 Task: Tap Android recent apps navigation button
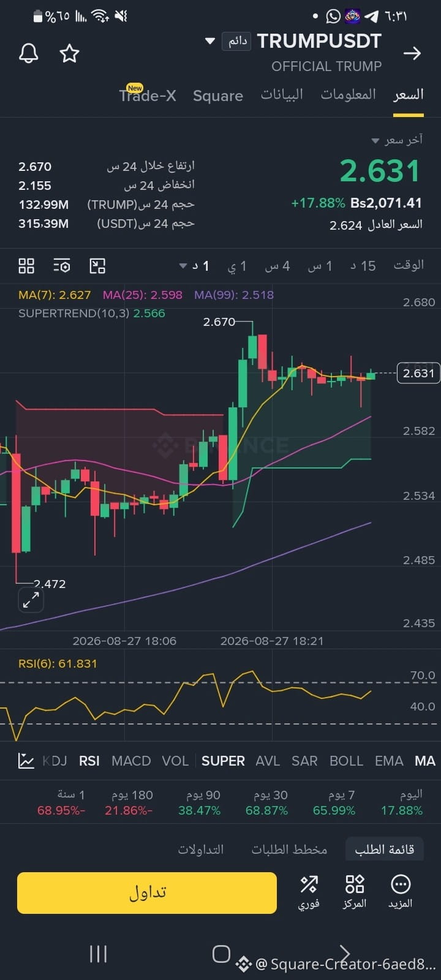click(x=98, y=954)
